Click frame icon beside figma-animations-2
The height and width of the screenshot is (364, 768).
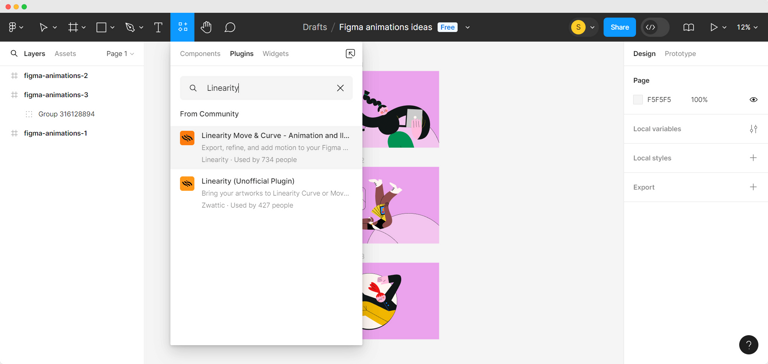tap(14, 76)
